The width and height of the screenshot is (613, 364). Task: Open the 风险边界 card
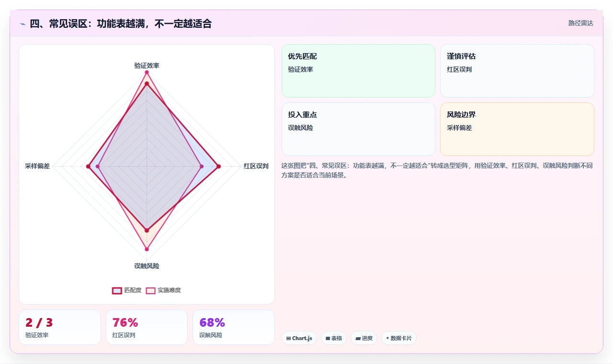(x=517, y=129)
